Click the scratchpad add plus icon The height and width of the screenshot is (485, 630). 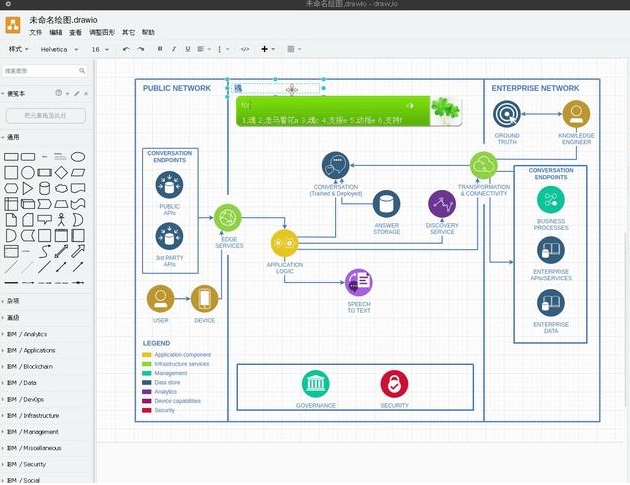(x=68, y=93)
